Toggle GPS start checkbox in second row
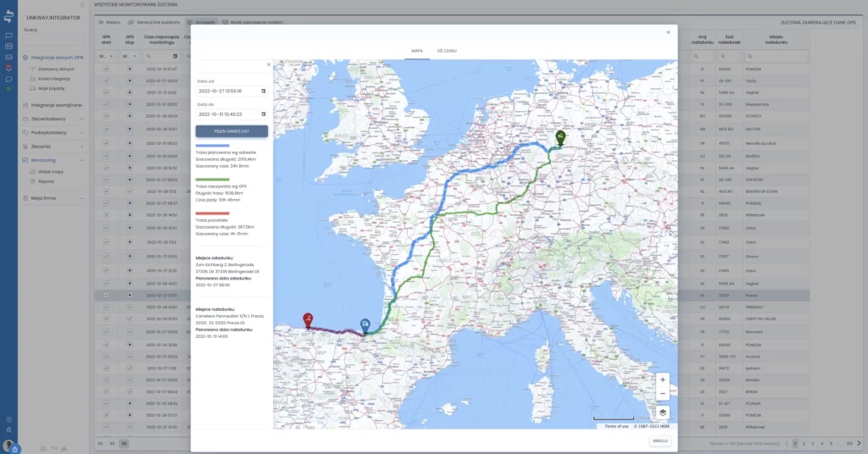Viewport: 868px width, 454px height. pyautogui.click(x=106, y=80)
